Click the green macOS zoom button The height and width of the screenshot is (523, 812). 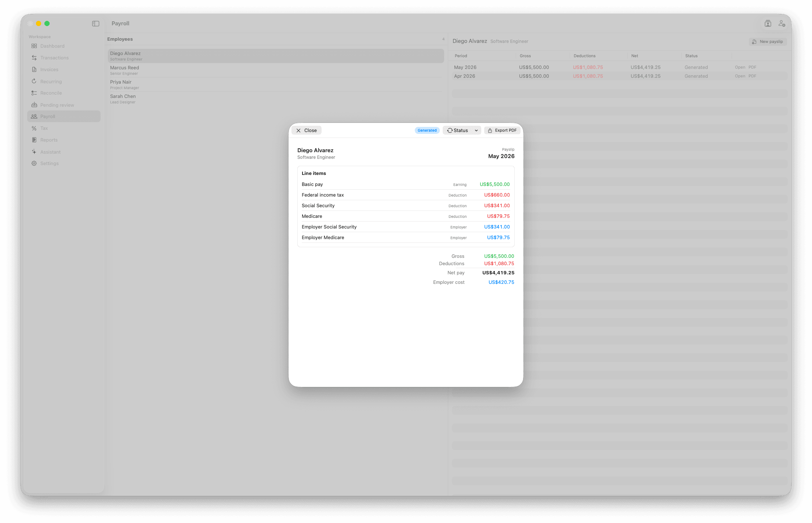tap(47, 23)
